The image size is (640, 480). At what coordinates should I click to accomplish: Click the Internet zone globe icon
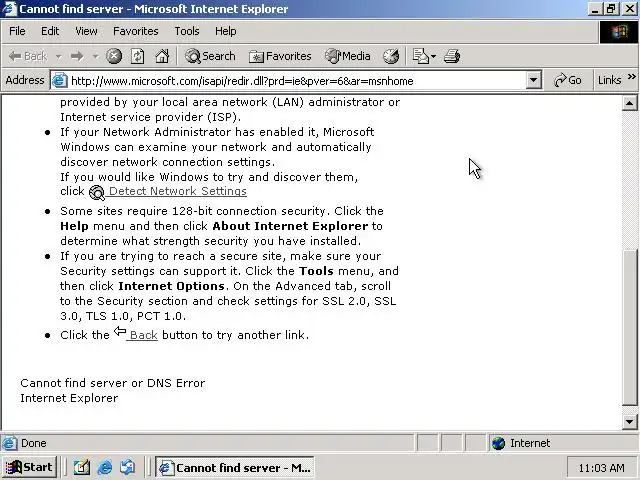[498, 443]
